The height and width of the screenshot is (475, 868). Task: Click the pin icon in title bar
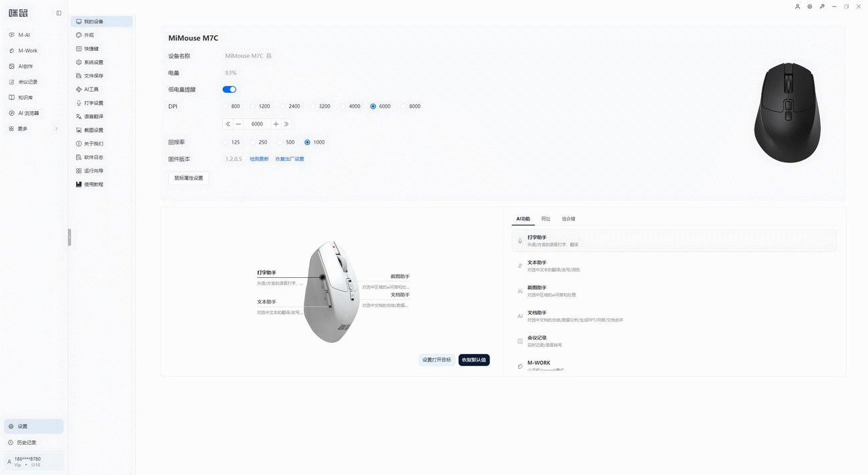(x=822, y=6)
